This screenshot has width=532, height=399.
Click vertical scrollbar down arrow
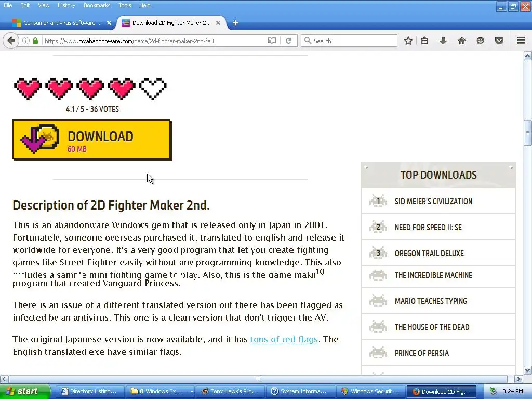point(528,370)
